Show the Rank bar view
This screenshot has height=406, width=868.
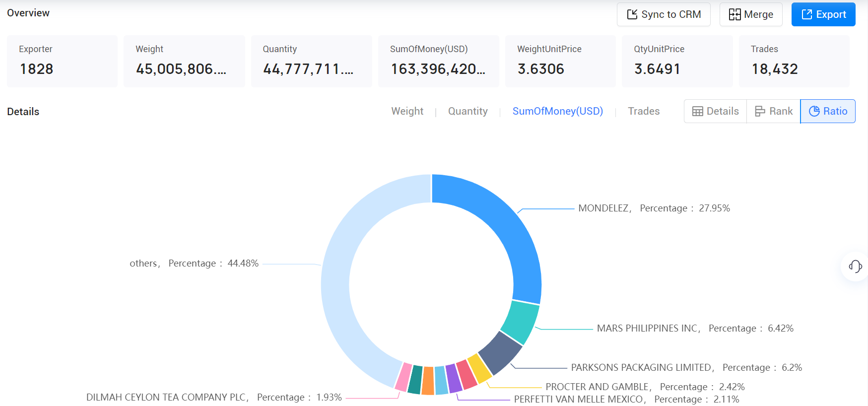(774, 111)
